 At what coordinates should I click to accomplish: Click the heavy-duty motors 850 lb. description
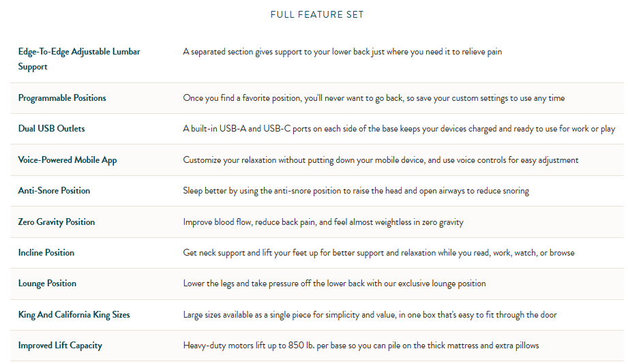361,346
